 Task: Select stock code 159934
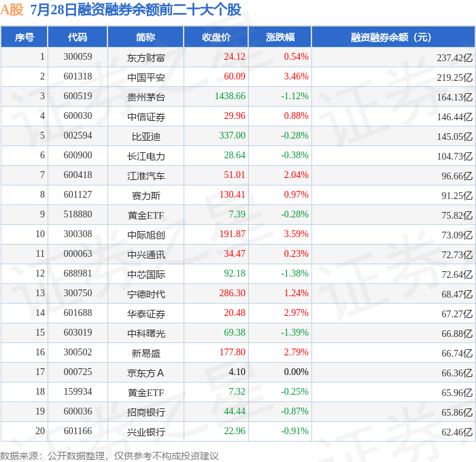tap(78, 392)
